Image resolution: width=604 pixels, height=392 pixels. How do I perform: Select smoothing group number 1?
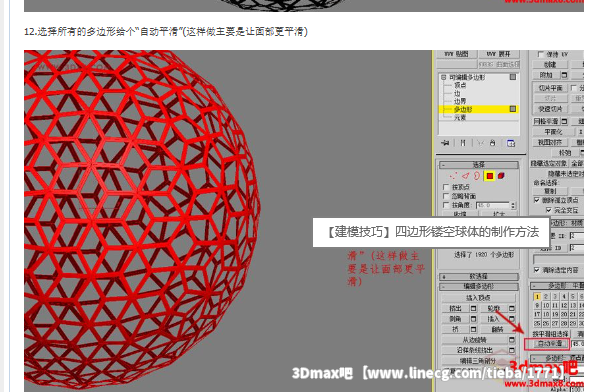pos(537,297)
